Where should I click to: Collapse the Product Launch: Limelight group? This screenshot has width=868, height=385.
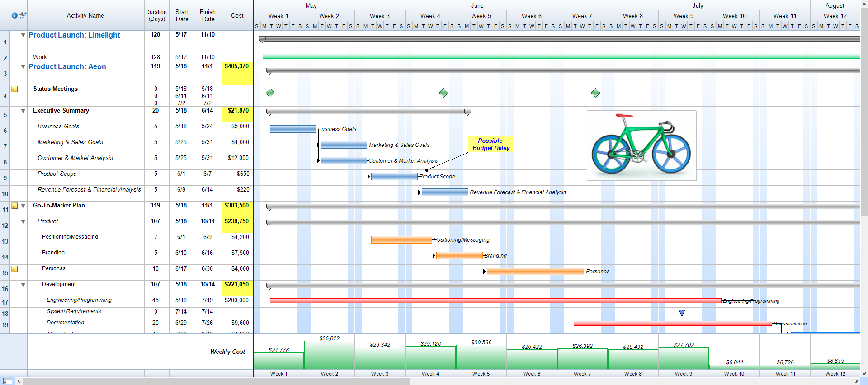coord(23,35)
